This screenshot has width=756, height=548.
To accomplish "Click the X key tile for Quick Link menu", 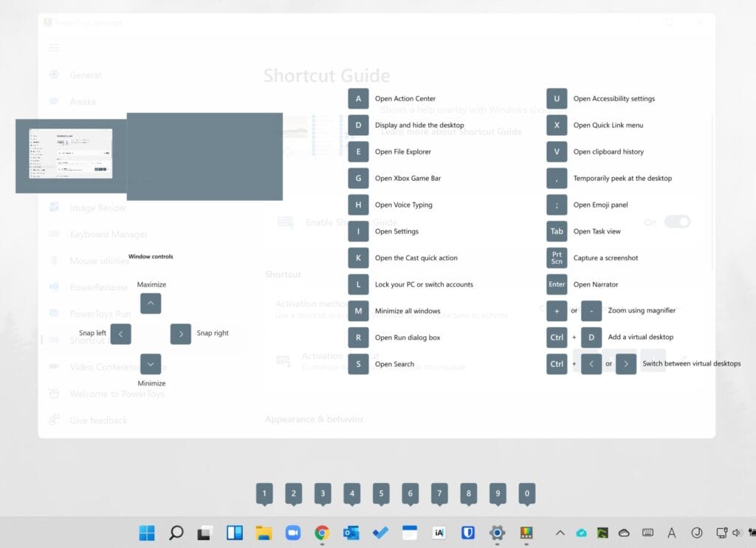I will pyautogui.click(x=557, y=125).
